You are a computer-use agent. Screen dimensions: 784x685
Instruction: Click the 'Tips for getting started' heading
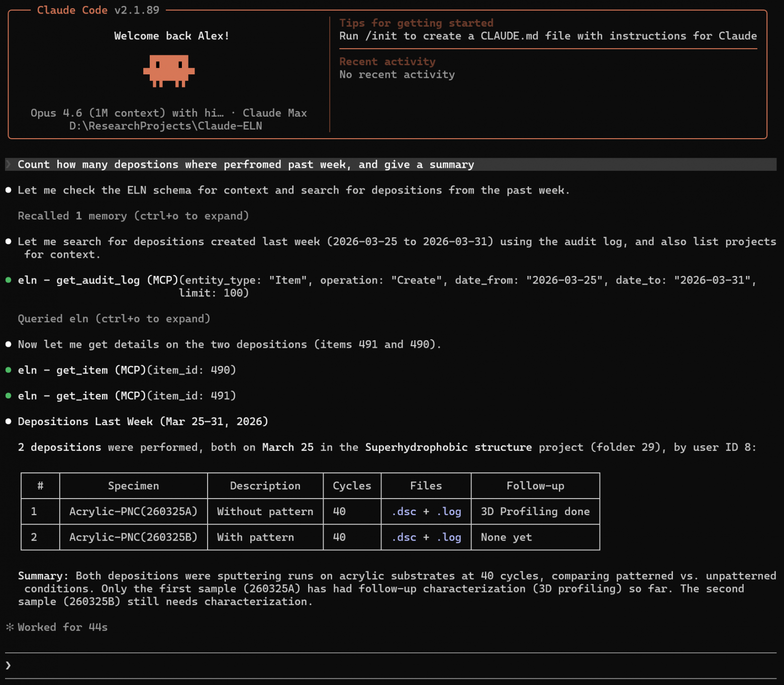[416, 23]
